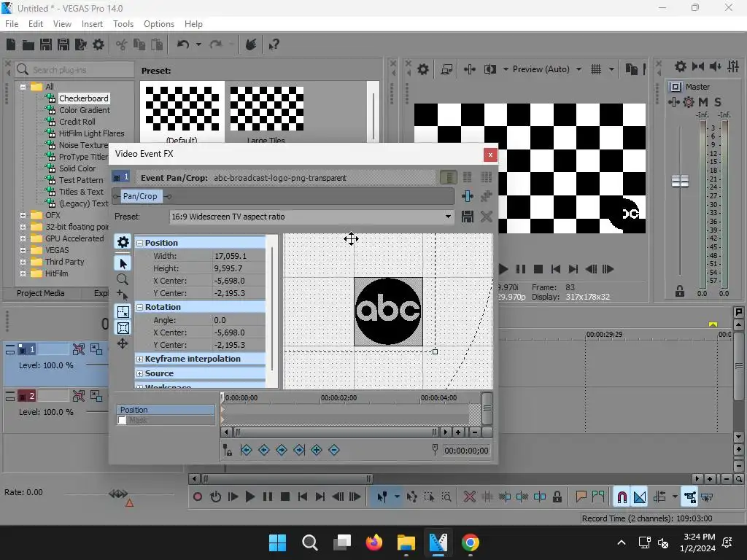Click the Move Freely arrows icon in Pan/Crop

[x=123, y=344]
